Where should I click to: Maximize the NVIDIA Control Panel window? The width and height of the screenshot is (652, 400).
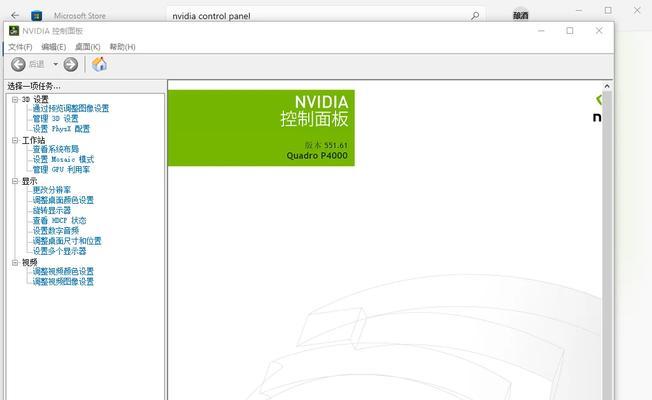pos(570,31)
